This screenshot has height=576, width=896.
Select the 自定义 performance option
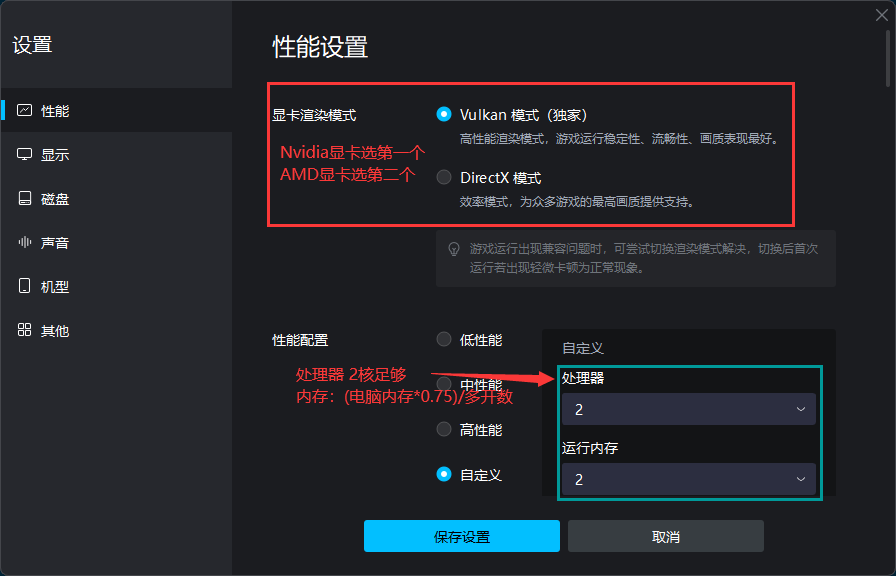443,474
